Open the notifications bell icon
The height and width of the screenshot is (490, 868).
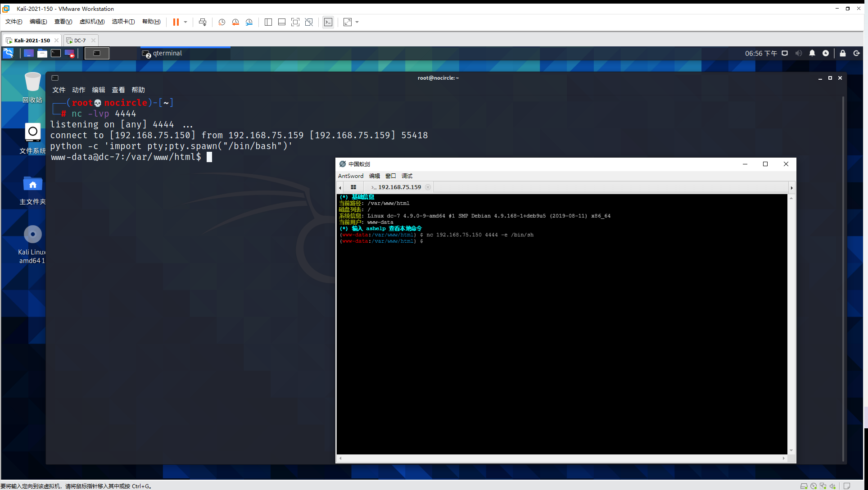tap(812, 53)
